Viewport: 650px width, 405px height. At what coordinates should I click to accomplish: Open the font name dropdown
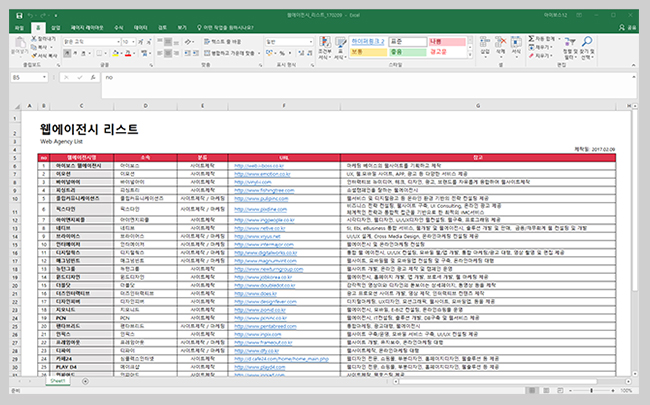(118, 42)
